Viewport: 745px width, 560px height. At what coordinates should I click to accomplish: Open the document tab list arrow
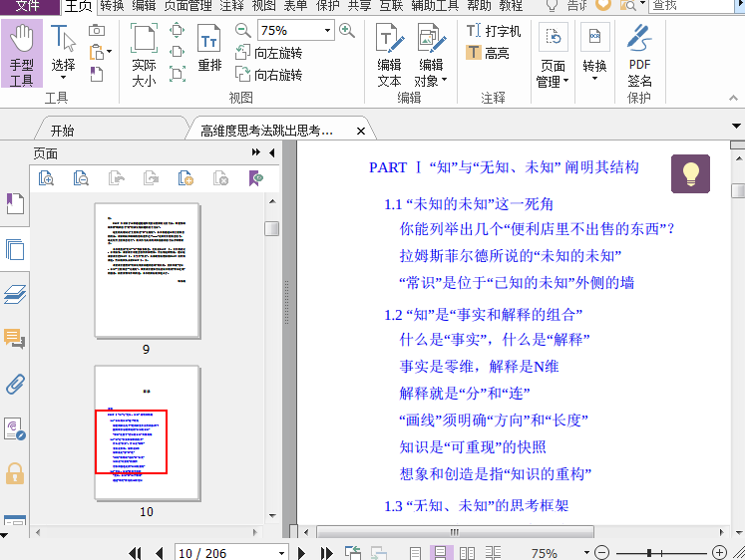(x=736, y=127)
